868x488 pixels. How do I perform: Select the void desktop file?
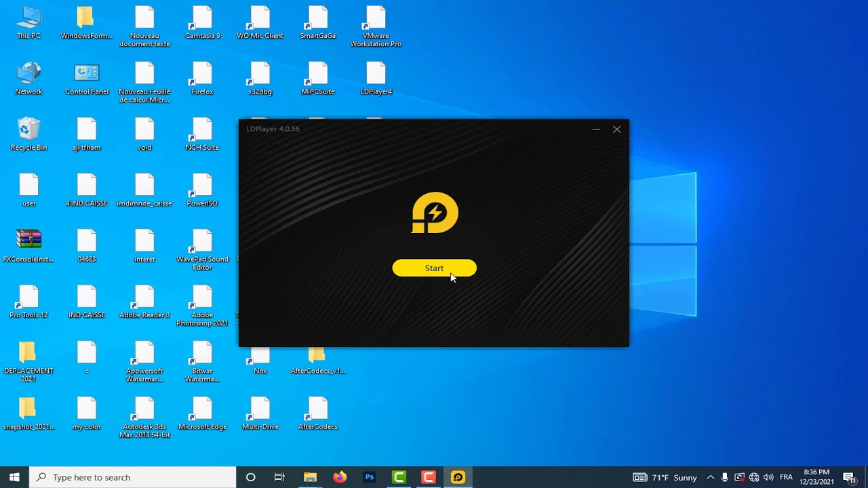(144, 134)
